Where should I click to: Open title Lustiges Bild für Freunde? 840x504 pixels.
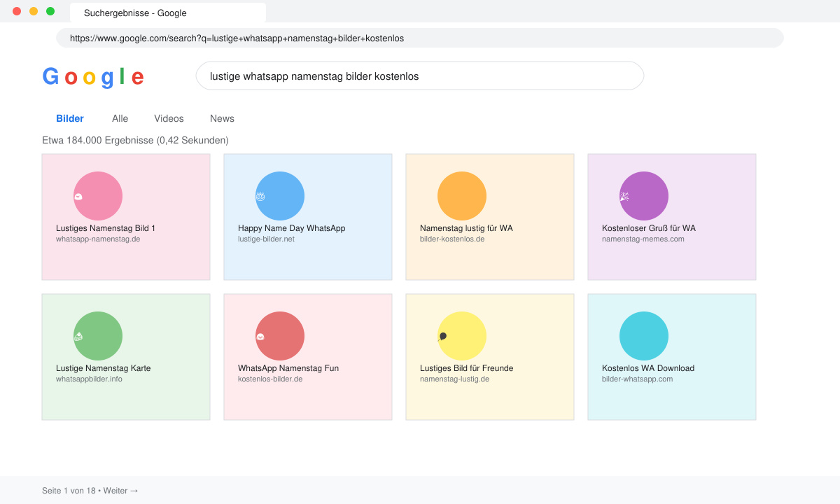pos(466,368)
